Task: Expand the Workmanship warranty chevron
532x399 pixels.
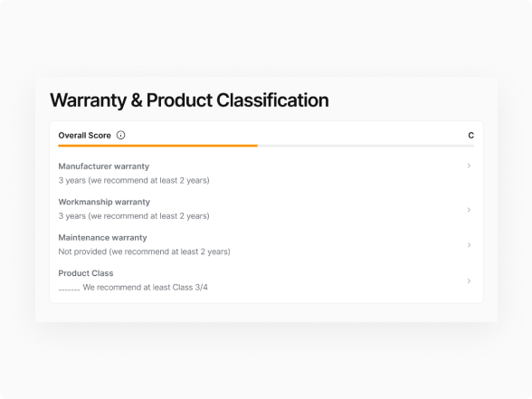Action: pyautogui.click(x=469, y=210)
